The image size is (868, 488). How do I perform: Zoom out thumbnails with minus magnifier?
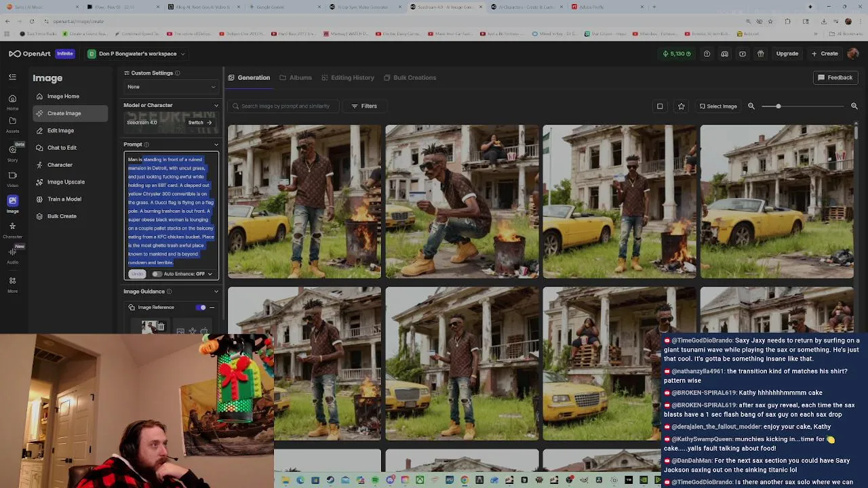pos(751,106)
